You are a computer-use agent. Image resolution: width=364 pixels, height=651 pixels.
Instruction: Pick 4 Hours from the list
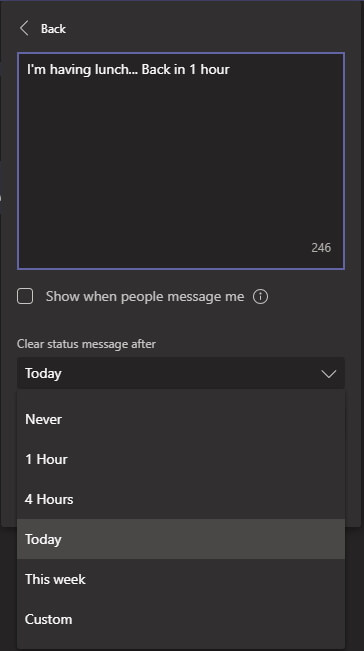(181, 499)
